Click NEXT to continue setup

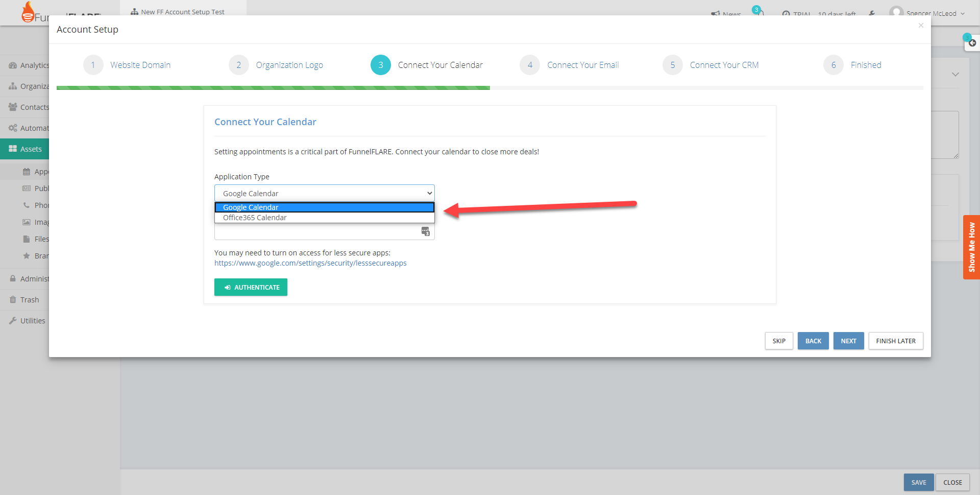click(x=848, y=341)
